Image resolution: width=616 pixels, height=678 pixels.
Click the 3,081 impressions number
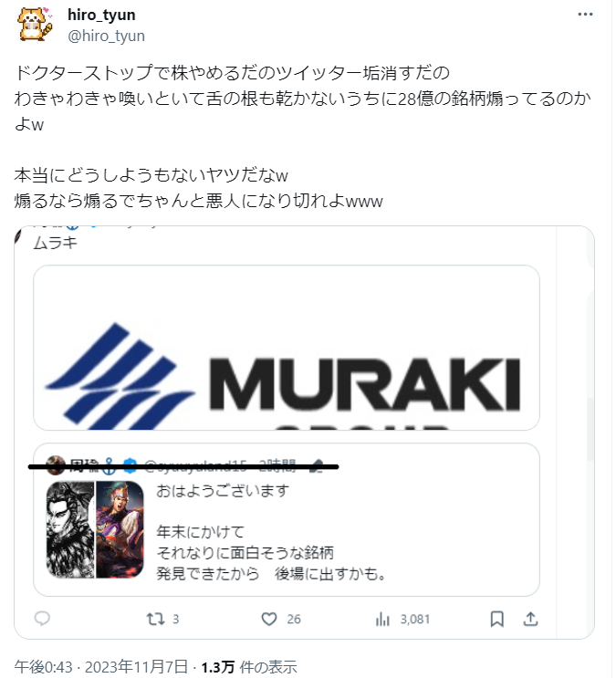[x=415, y=620]
